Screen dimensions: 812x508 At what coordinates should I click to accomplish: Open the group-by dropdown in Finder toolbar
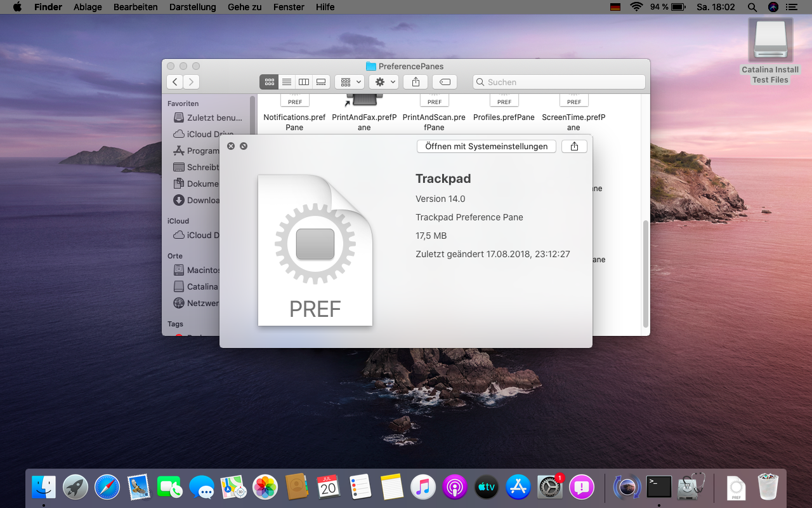click(x=350, y=82)
